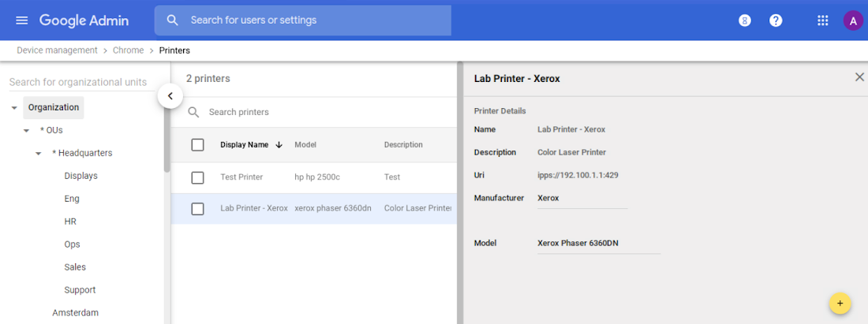
Task: Select Printers breadcrumb
Action: click(x=174, y=50)
